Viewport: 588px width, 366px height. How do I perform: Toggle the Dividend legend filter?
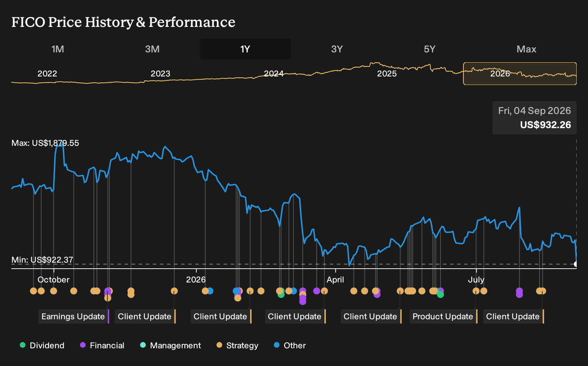(x=42, y=345)
